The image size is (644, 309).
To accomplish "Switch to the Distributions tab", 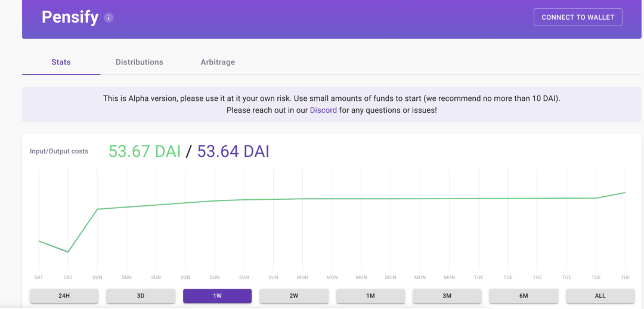I will coord(139,63).
